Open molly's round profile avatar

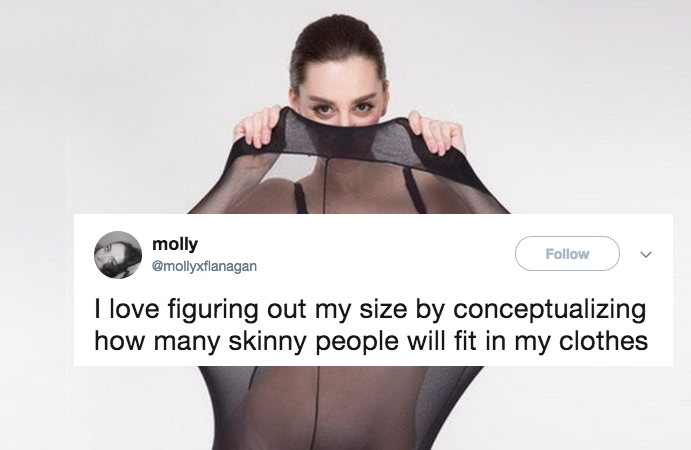(118, 255)
